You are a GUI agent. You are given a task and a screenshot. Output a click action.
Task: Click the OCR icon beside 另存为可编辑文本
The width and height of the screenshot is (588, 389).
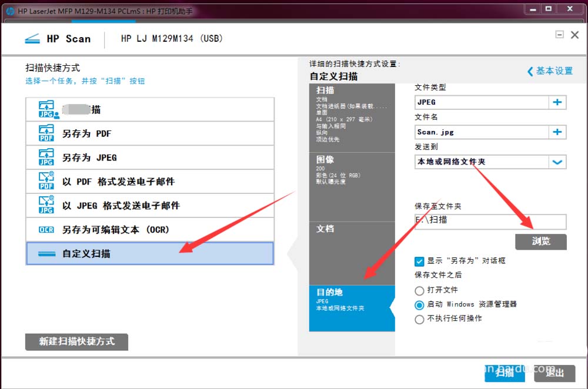(x=46, y=230)
